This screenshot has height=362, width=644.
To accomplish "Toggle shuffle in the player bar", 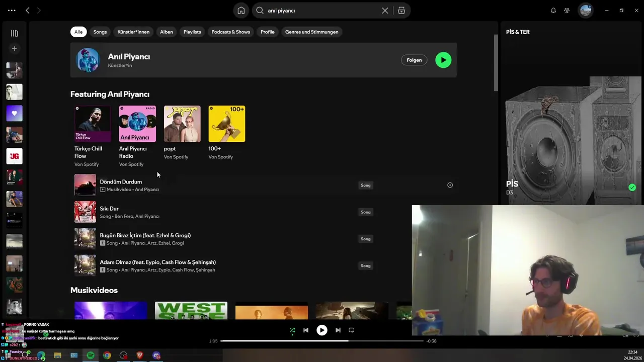I will pos(292,330).
